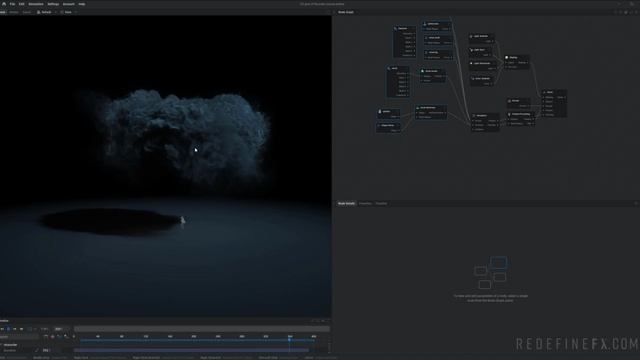
Task: Open the Help menu
Action: 82,4
